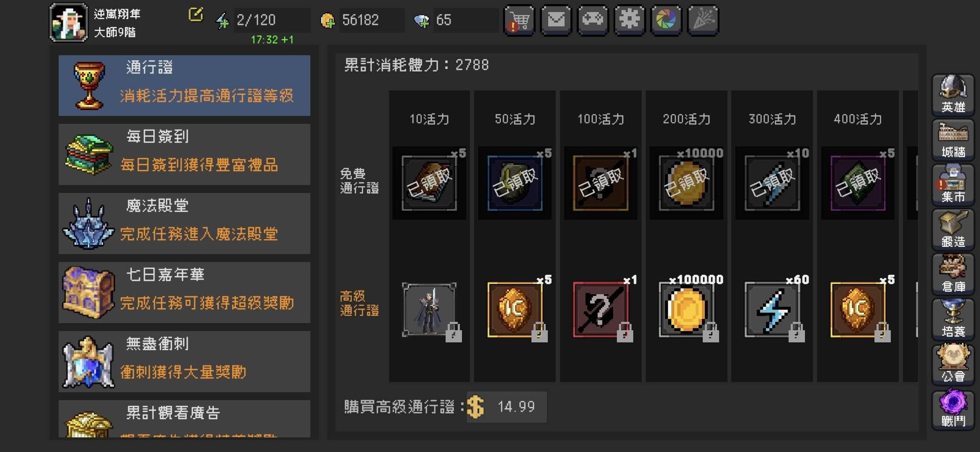The image size is (980, 452).
Task: Edit player name with pencil icon
Action: coord(195,15)
